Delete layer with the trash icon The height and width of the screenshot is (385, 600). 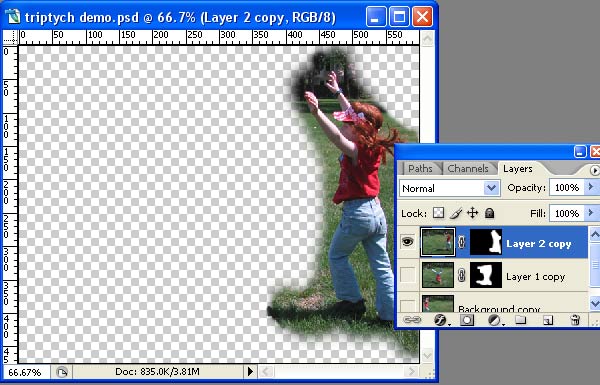(575, 319)
